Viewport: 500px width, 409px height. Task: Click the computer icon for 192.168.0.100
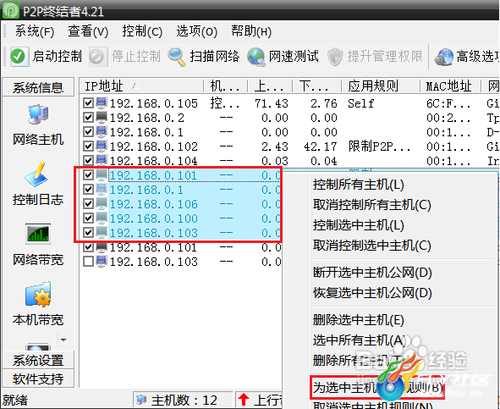point(102,218)
